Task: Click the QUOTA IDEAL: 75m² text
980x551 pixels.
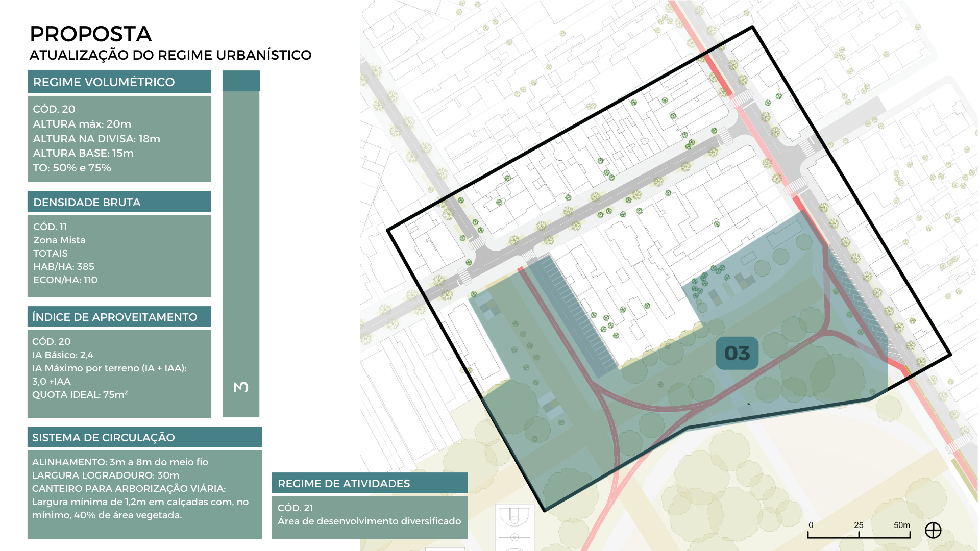Action: click(x=80, y=394)
